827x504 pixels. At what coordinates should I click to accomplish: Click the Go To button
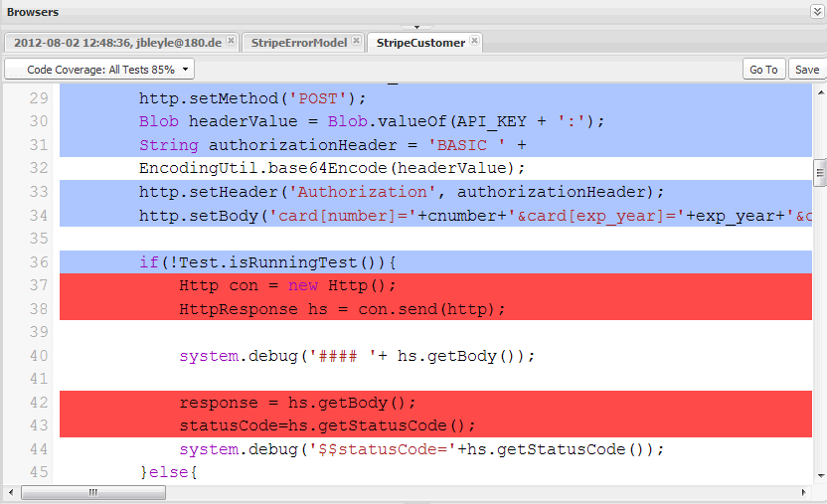coord(763,70)
